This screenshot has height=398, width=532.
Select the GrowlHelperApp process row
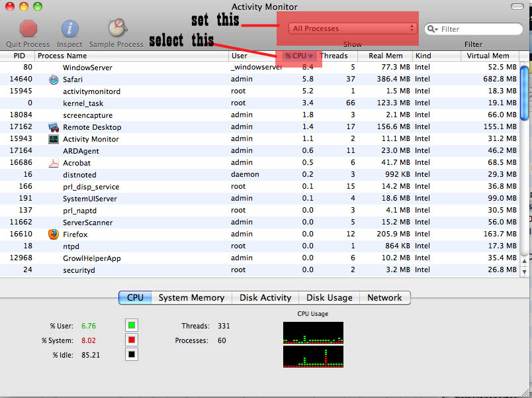[259, 258]
